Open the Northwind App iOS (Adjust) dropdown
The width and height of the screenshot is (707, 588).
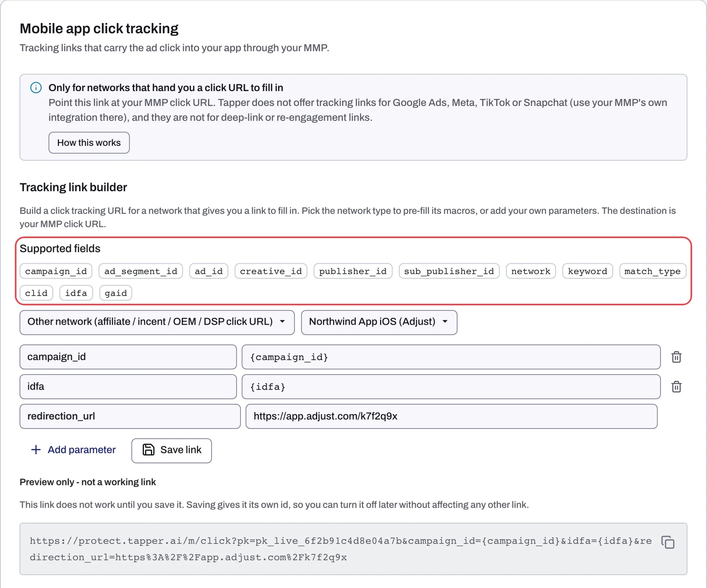click(379, 322)
